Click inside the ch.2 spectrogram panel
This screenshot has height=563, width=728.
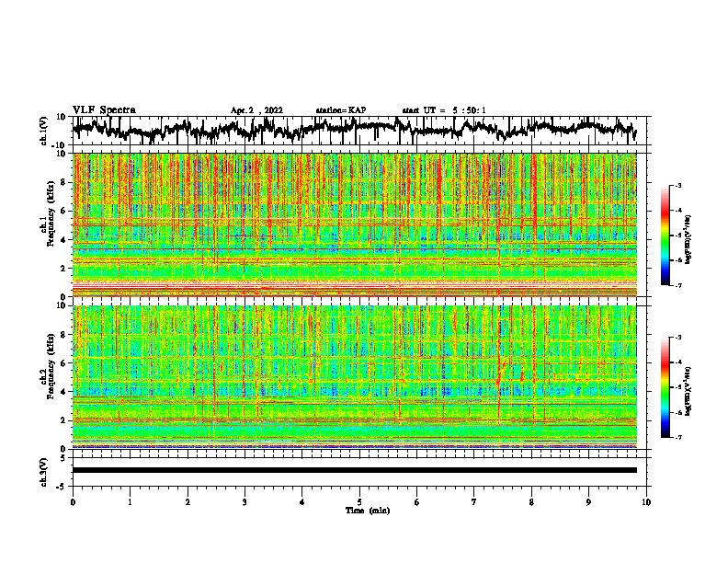354,377
